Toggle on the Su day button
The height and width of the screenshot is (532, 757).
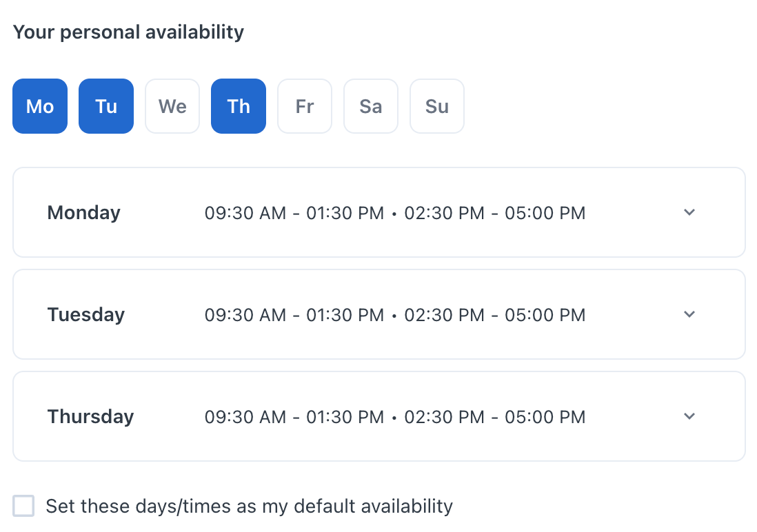pos(437,106)
